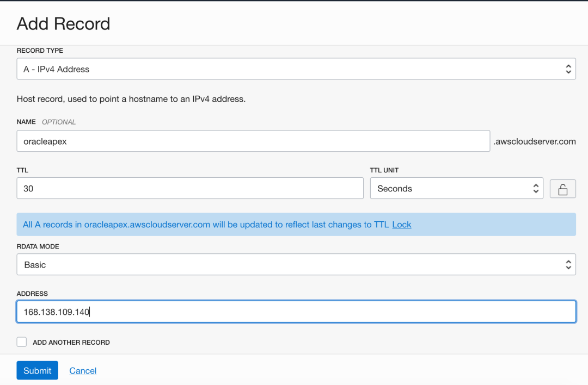Follow the Lock link in the blue banner

[x=402, y=225]
